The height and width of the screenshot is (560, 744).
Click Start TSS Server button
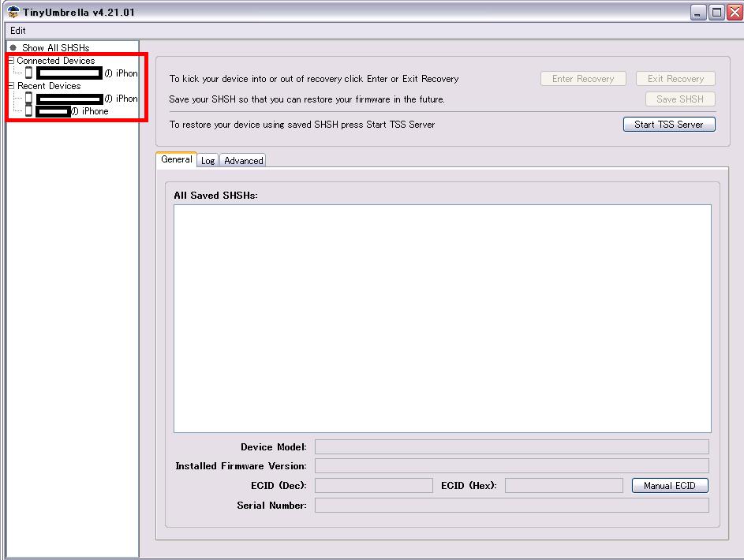(x=669, y=125)
